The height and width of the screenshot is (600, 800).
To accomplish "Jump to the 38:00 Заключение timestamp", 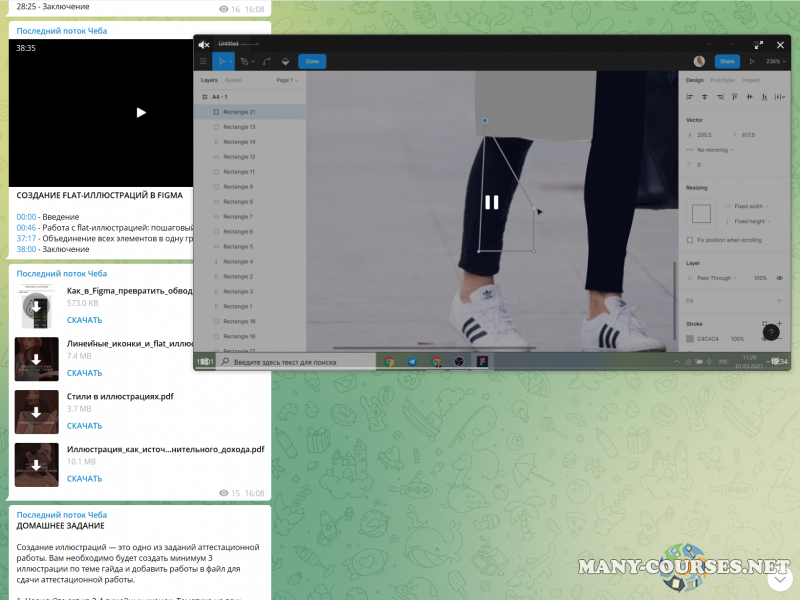I will pyautogui.click(x=27, y=250).
